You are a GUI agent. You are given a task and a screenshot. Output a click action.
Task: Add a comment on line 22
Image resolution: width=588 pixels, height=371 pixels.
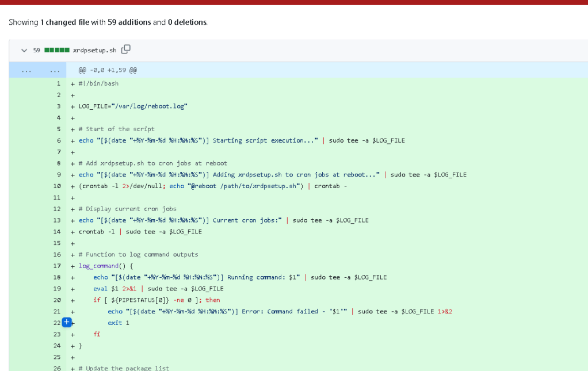point(67,322)
